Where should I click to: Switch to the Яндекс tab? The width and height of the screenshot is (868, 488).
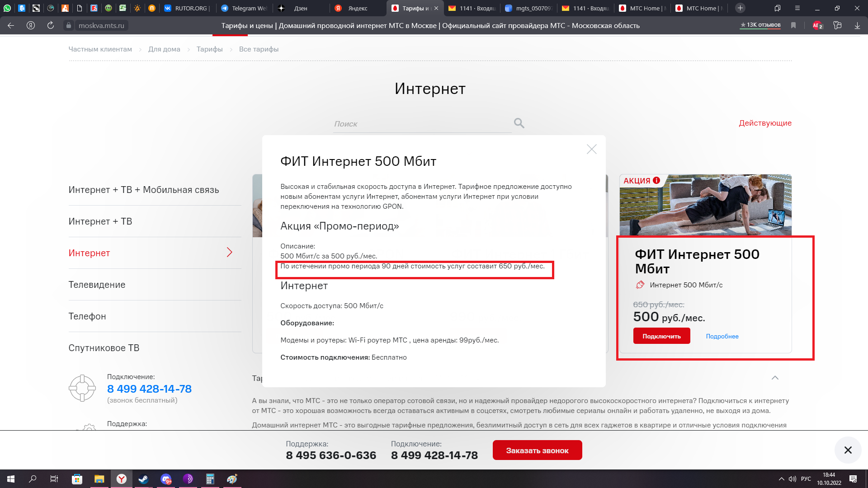click(x=358, y=8)
